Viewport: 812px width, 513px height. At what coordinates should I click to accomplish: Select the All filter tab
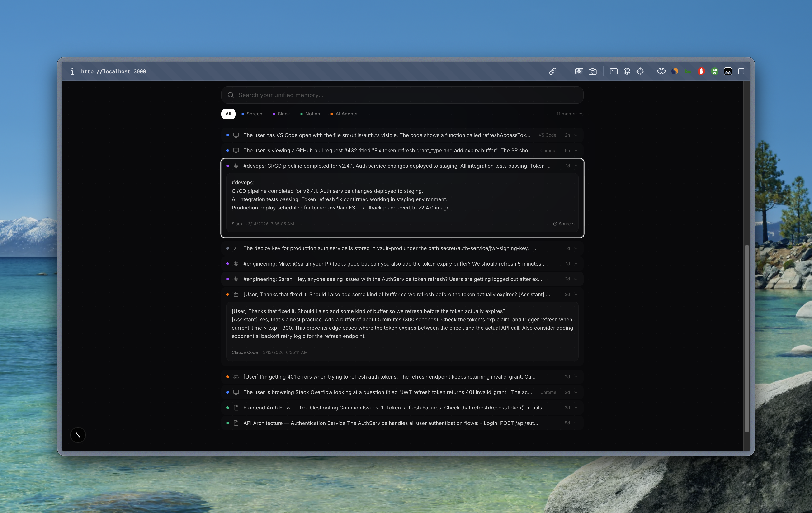[228, 114]
